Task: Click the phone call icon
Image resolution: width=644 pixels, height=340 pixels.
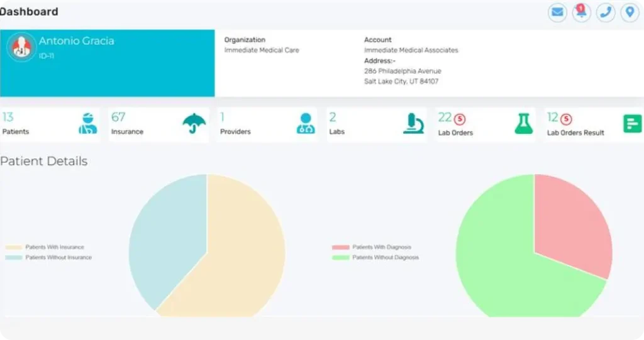Action: 606,12
